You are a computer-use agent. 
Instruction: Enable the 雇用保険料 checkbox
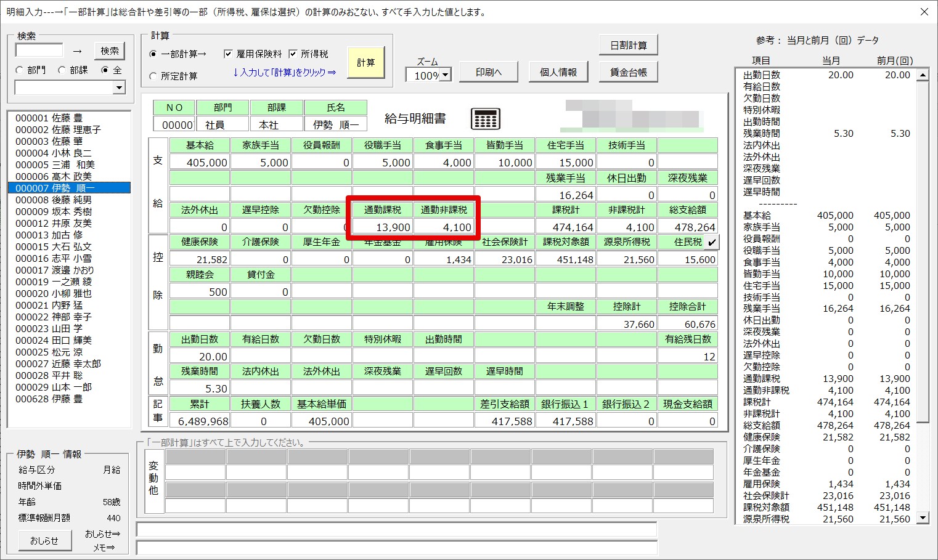[x=228, y=54]
